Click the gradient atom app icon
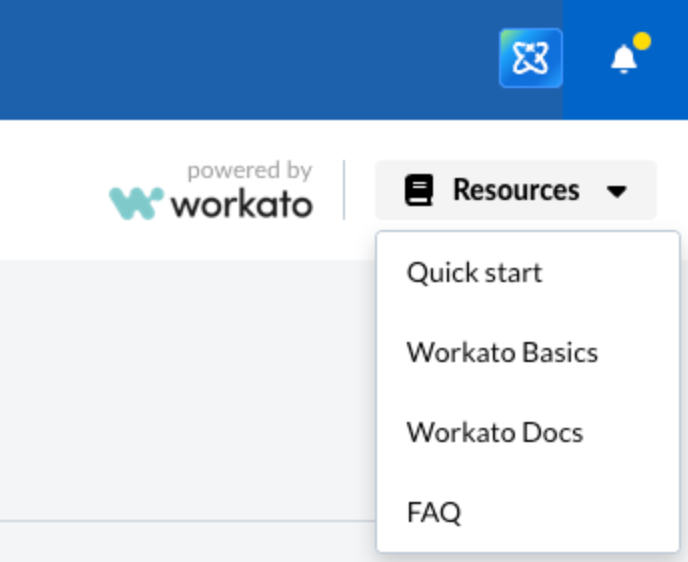 click(531, 58)
